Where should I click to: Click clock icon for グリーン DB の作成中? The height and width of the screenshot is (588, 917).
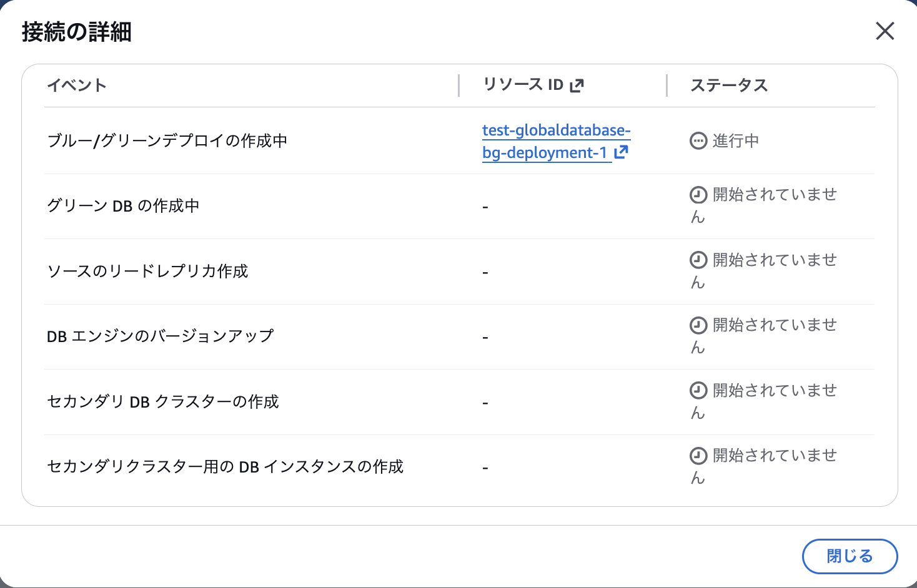pos(698,195)
